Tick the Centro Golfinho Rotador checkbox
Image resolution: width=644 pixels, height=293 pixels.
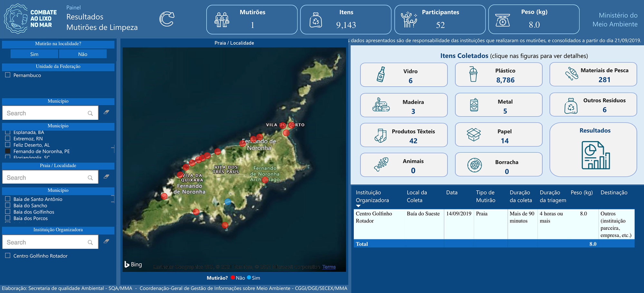click(8, 256)
